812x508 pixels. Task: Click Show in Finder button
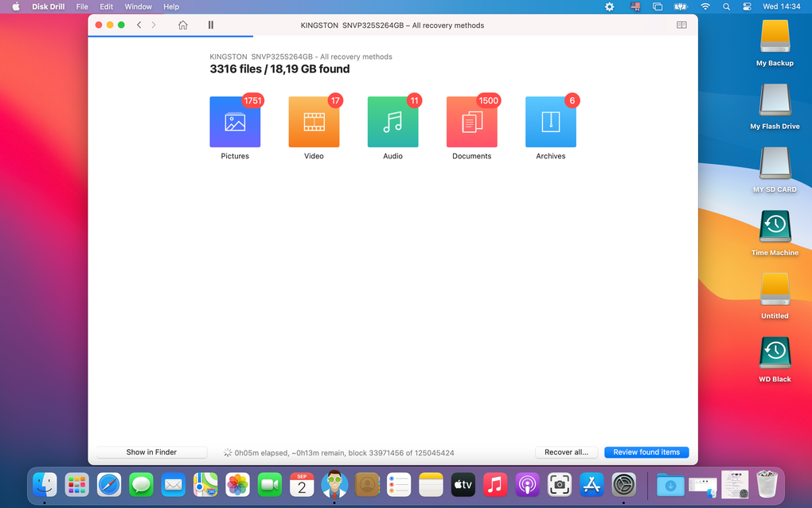point(152,452)
